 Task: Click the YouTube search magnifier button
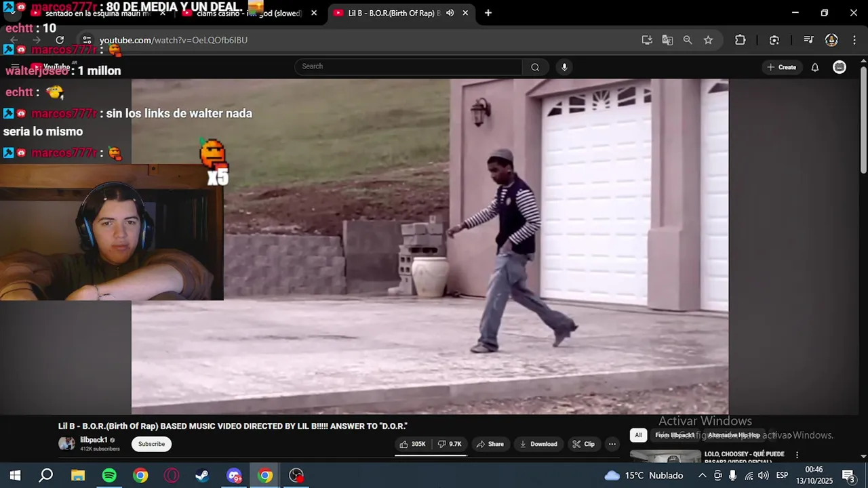point(535,66)
